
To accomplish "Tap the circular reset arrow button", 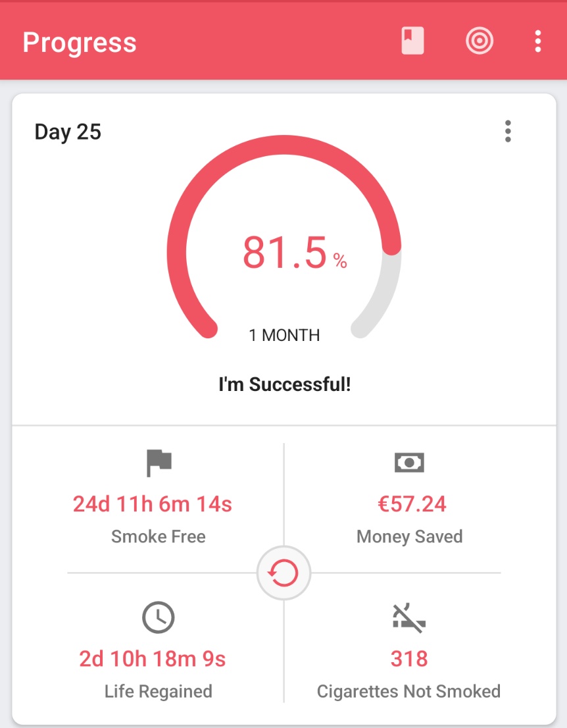I will coord(283,573).
